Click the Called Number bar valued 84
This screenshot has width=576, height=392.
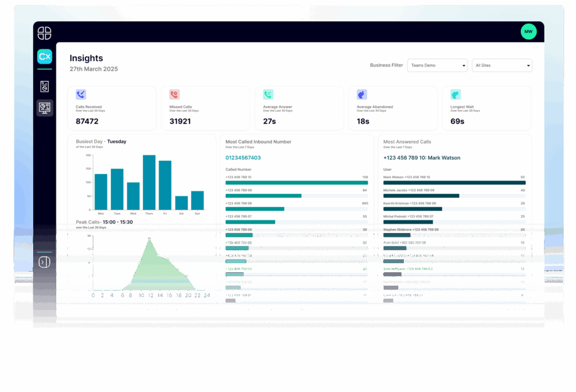point(263,196)
